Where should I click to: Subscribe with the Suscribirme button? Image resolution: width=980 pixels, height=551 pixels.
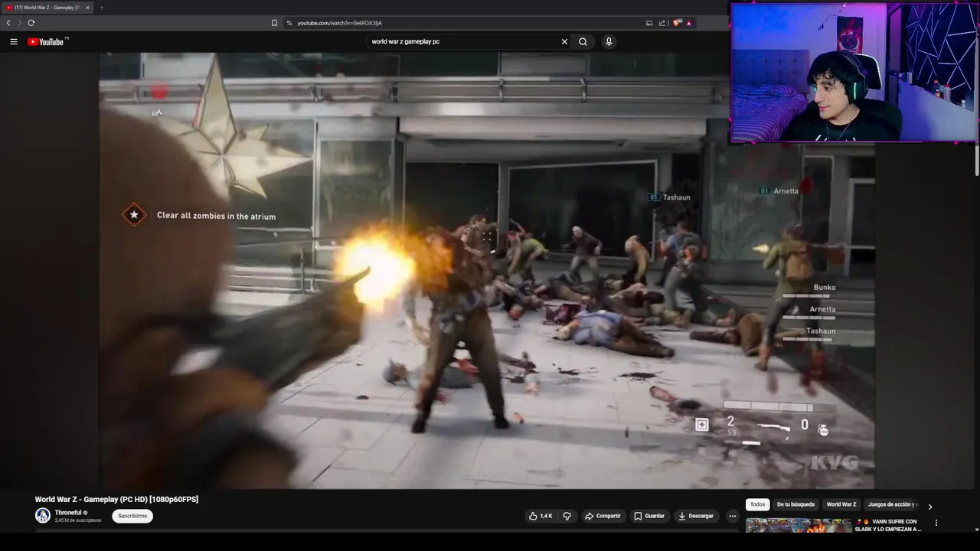132,516
